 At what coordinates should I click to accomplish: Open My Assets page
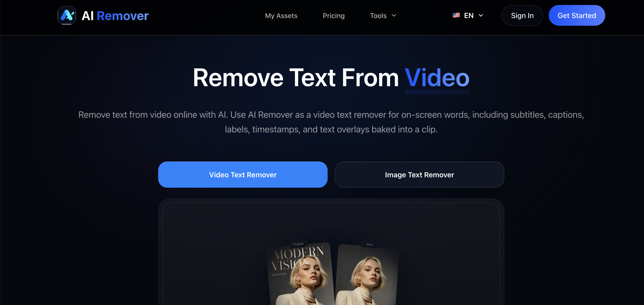pos(281,16)
